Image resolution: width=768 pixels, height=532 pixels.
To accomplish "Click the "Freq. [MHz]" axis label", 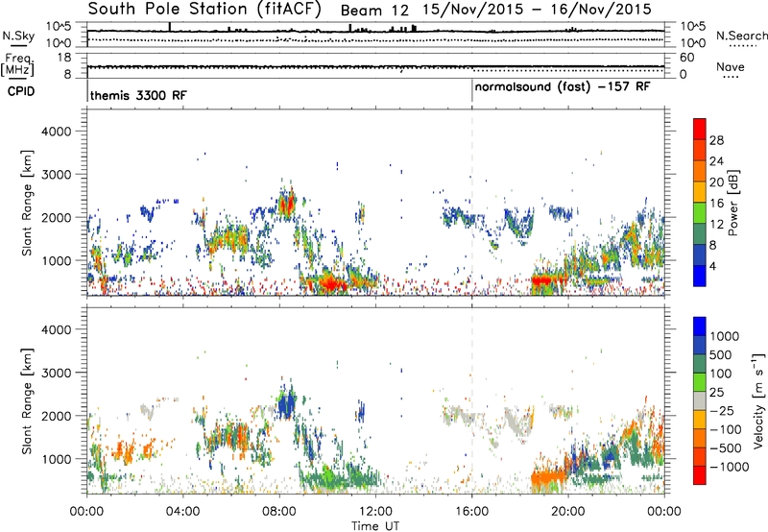I will [x=17, y=64].
